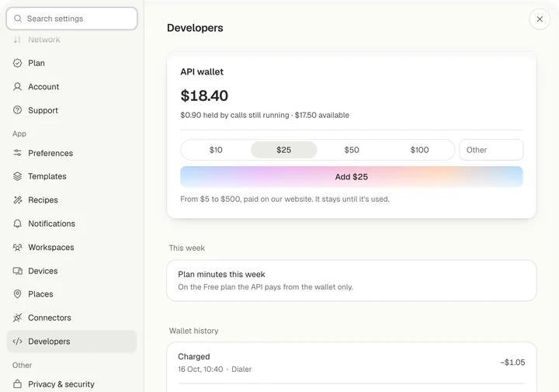559x392 pixels.
Task: Switch to Templates section
Action: point(71,176)
